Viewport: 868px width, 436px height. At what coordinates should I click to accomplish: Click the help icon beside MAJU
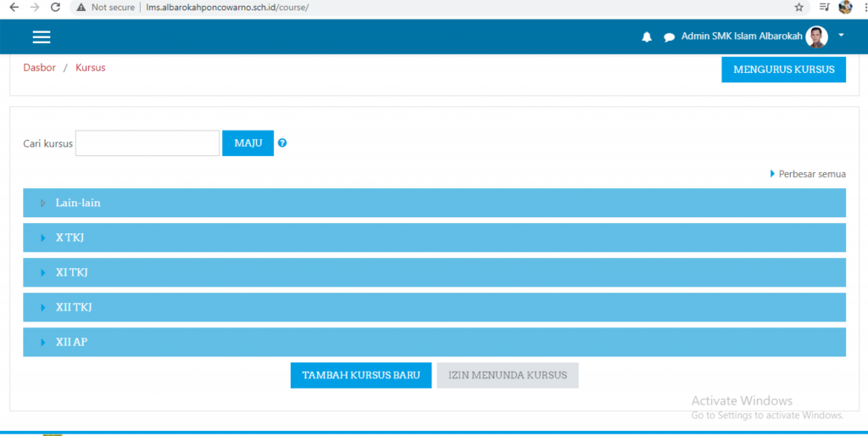tap(282, 143)
